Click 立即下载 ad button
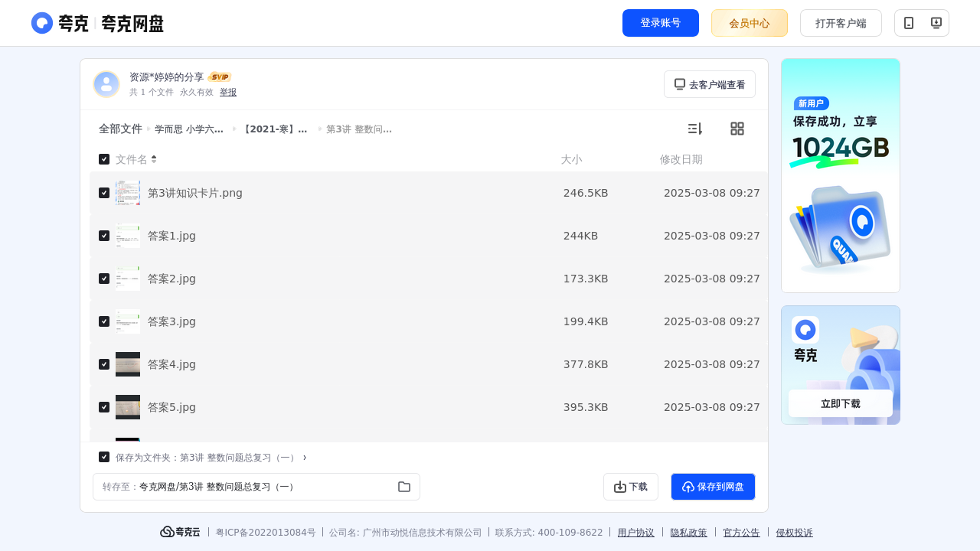The height and width of the screenshot is (551, 980). point(841,403)
